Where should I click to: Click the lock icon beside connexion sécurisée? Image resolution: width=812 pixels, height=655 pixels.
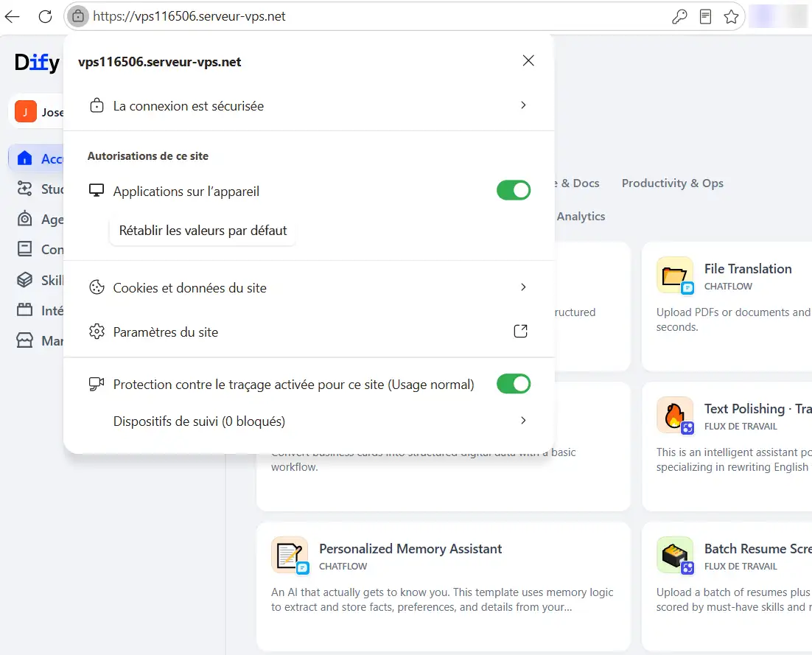[x=97, y=105]
